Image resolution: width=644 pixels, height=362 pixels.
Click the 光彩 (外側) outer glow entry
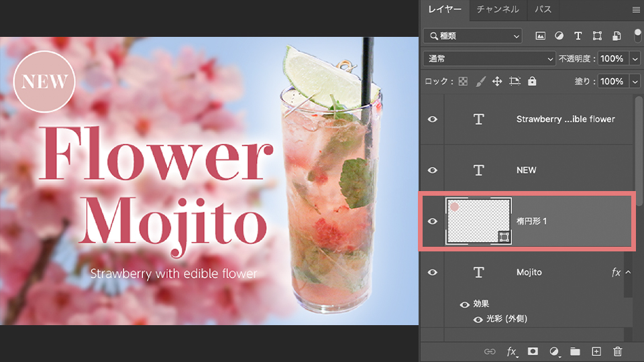coord(506,319)
